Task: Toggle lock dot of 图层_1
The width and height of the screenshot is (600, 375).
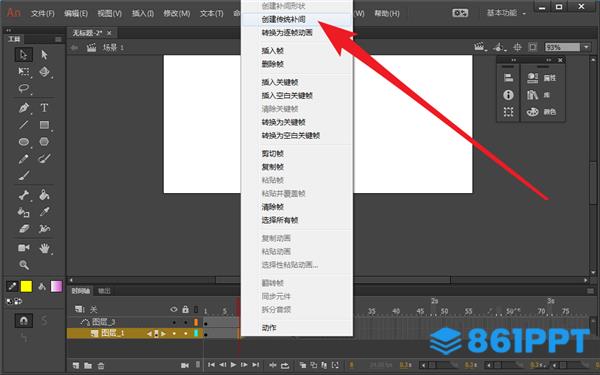Action: click(x=186, y=334)
